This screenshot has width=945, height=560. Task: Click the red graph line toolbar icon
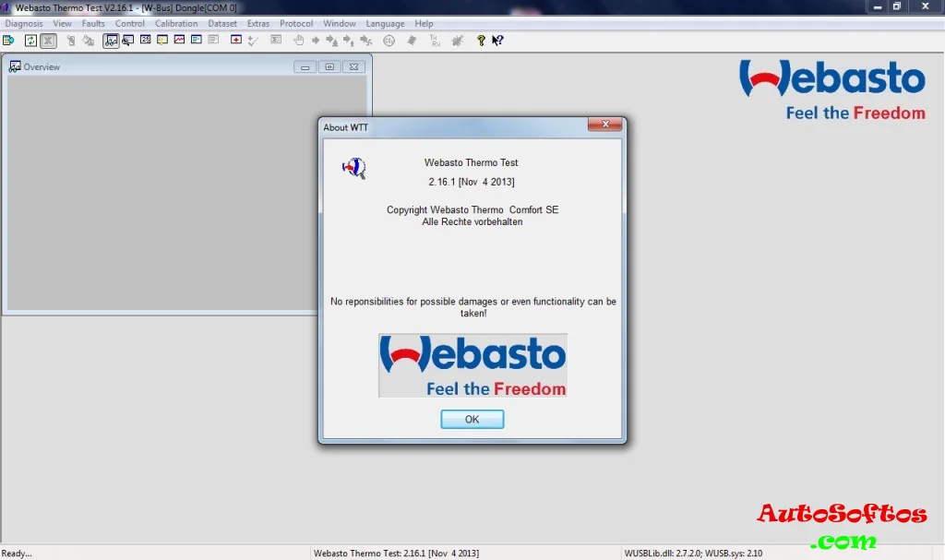click(x=179, y=41)
